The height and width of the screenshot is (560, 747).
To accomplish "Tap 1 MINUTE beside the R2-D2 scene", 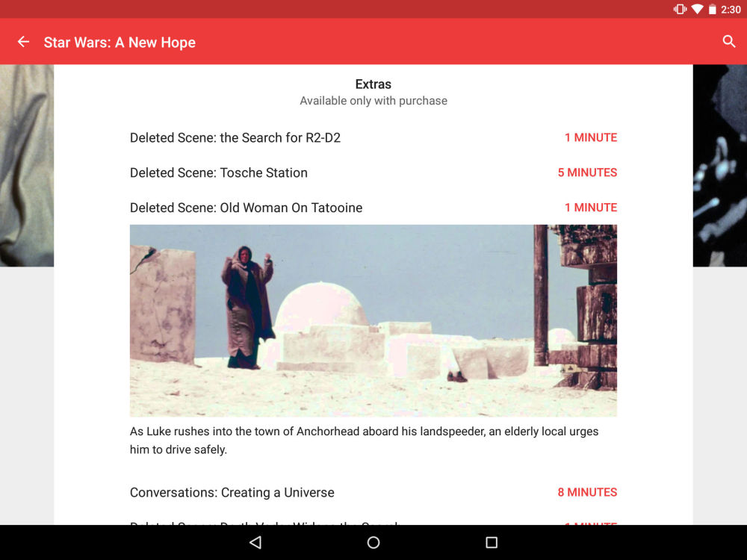I will tap(590, 137).
